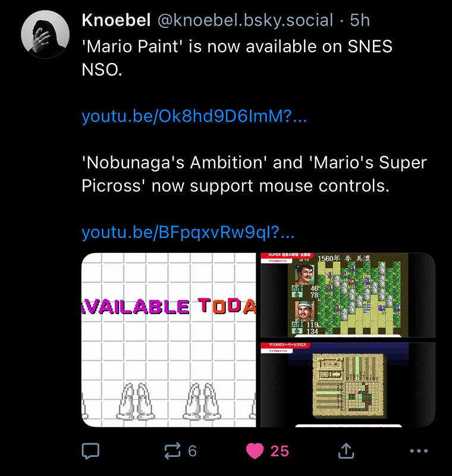Repost using the arrows icon
The image size is (452, 476).
pos(172,451)
